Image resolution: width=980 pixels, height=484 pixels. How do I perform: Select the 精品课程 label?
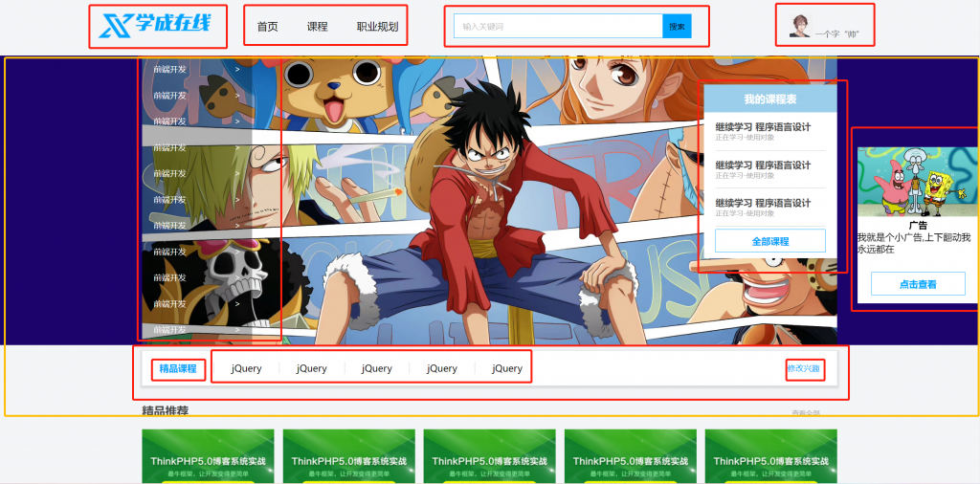(x=178, y=369)
